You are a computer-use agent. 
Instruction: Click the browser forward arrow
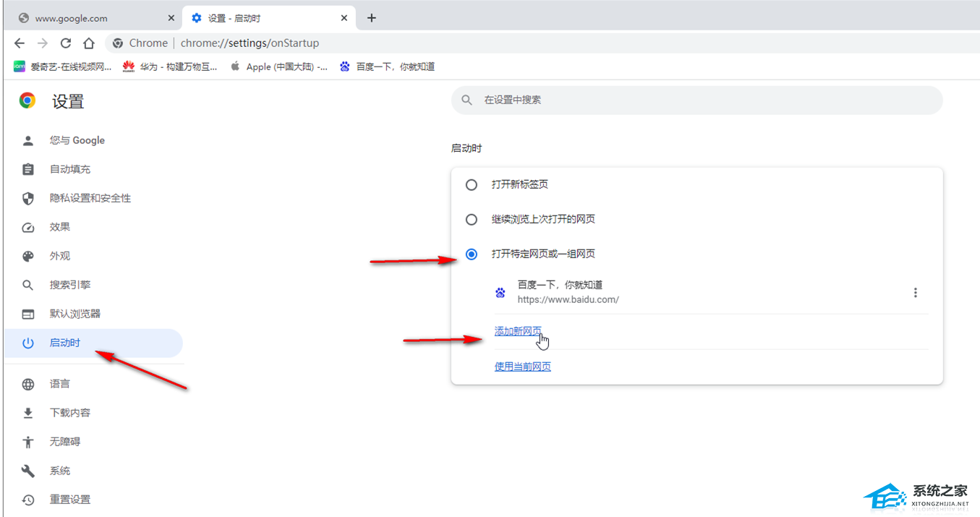[43, 43]
